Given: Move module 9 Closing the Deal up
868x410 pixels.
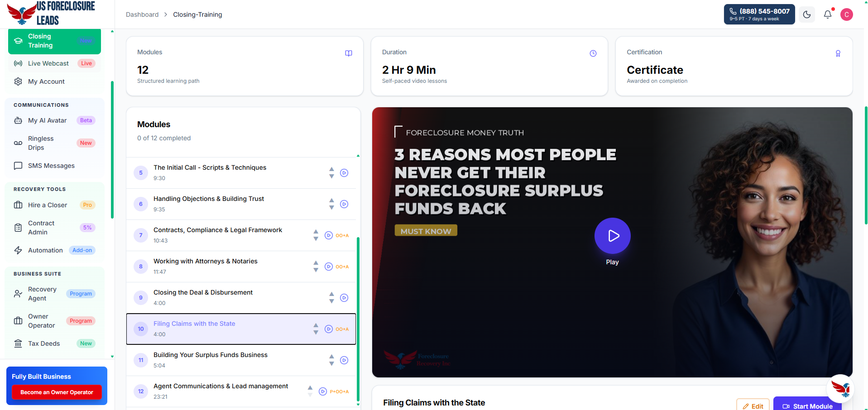Looking at the screenshot, I should point(331,295).
